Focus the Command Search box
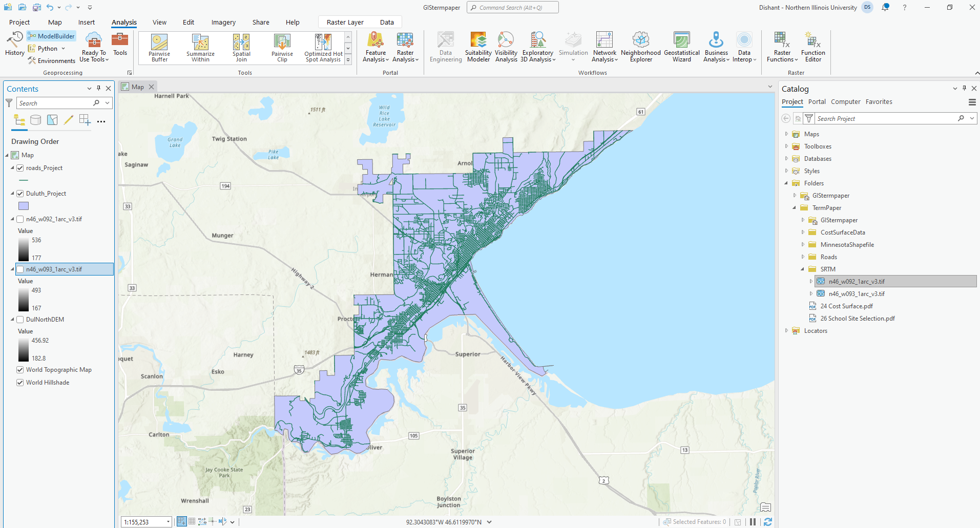980x528 pixels. click(x=513, y=7)
